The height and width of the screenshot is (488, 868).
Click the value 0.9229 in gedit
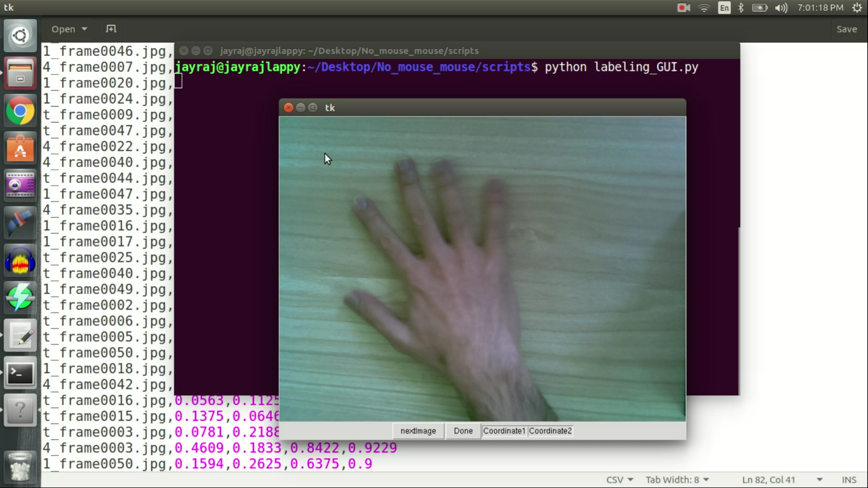tap(372, 449)
